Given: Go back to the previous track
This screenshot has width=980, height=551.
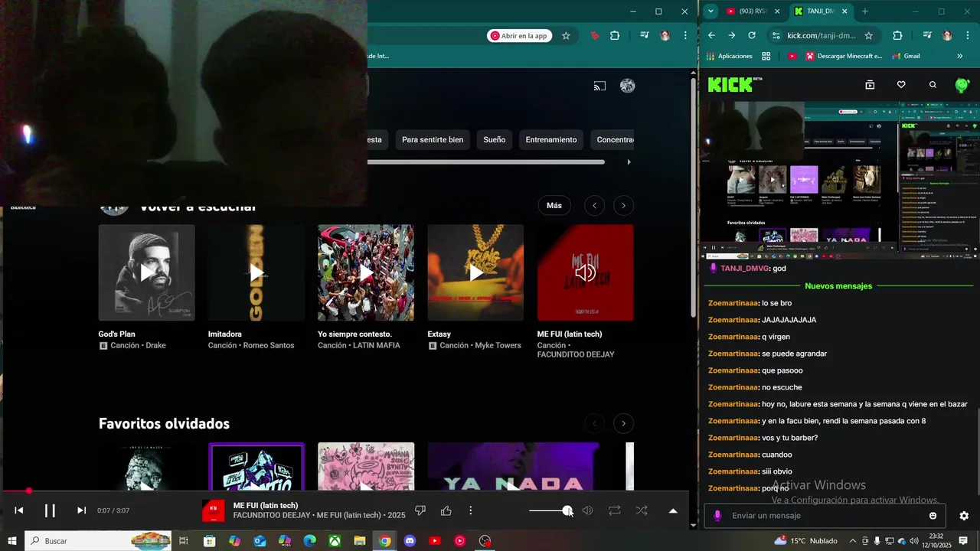Looking at the screenshot, I should (19, 510).
